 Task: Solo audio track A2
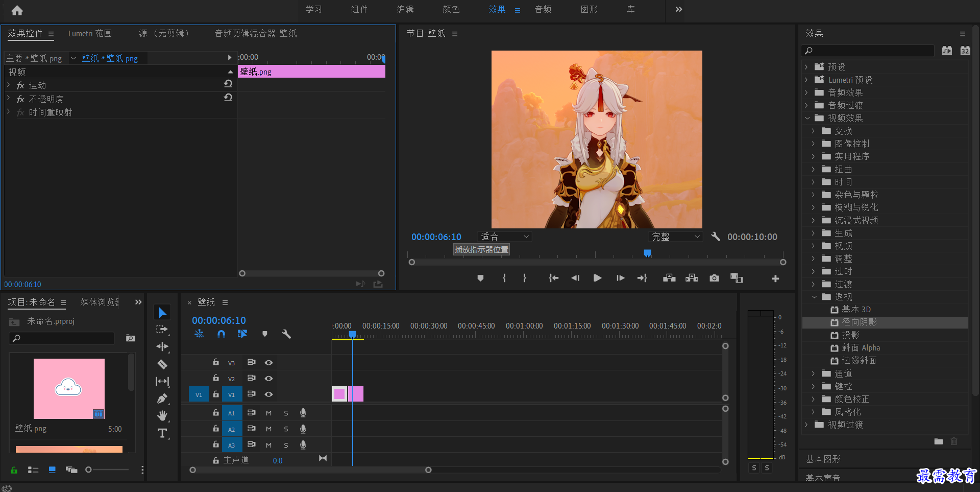coord(286,429)
